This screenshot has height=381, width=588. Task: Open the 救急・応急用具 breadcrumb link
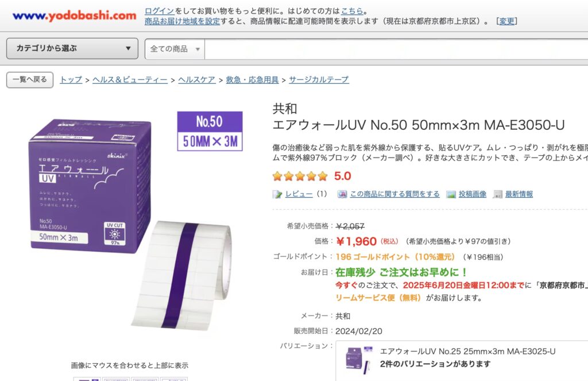click(252, 79)
